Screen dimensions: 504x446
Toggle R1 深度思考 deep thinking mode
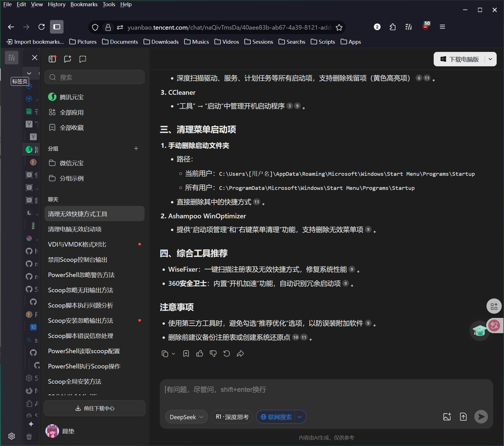point(232,417)
